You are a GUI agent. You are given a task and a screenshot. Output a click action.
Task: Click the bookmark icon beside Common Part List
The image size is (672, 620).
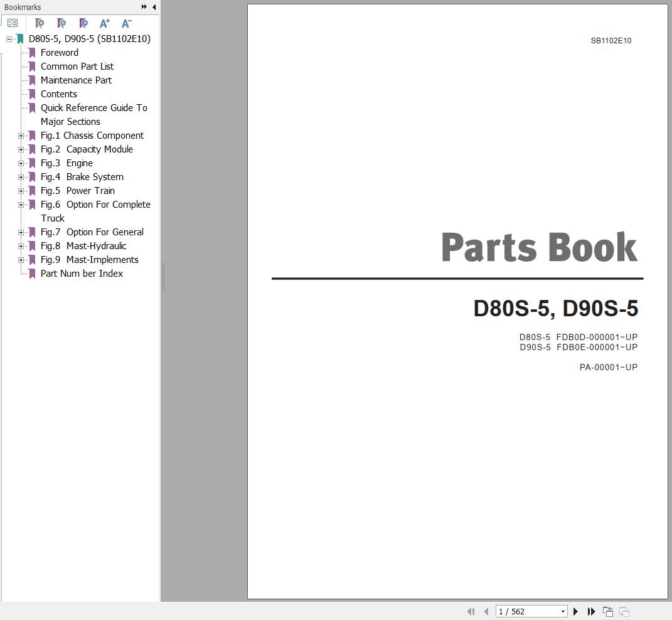click(x=32, y=67)
